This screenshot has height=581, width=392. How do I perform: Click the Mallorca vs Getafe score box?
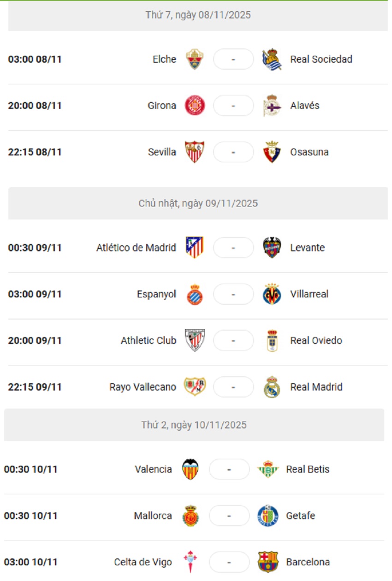pos(229,516)
